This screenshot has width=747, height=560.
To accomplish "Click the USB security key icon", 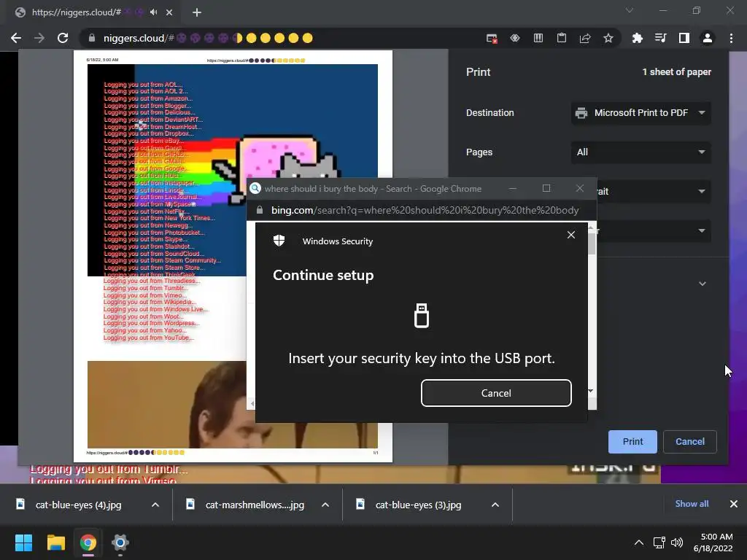I will tap(422, 316).
